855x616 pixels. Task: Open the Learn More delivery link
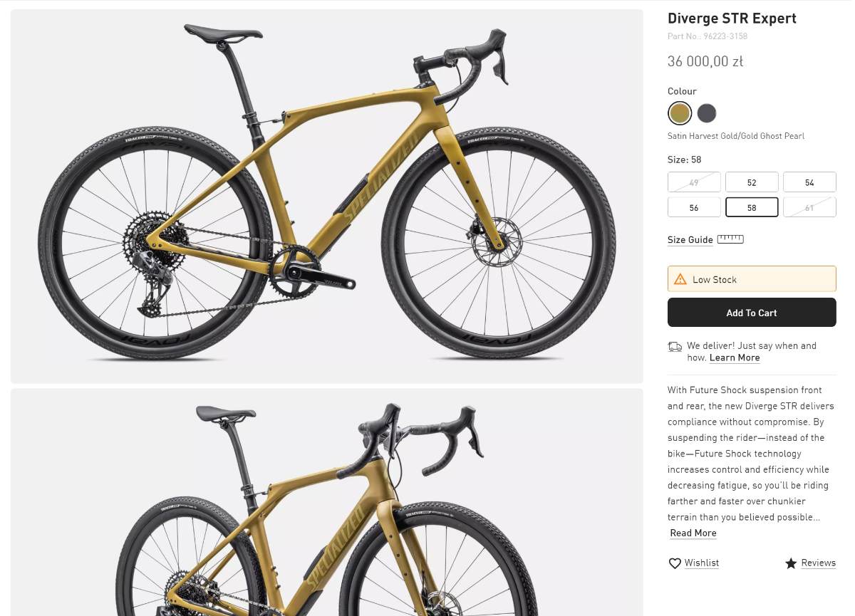point(735,358)
